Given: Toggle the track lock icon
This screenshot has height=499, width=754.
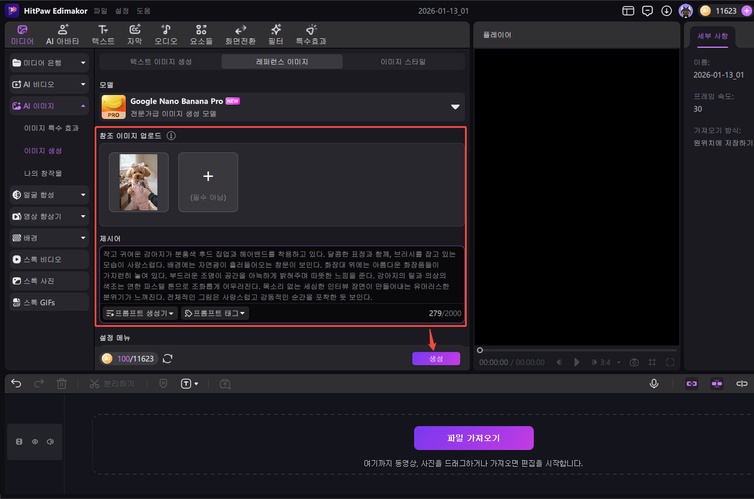Looking at the screenshot, I should (19, 441).
